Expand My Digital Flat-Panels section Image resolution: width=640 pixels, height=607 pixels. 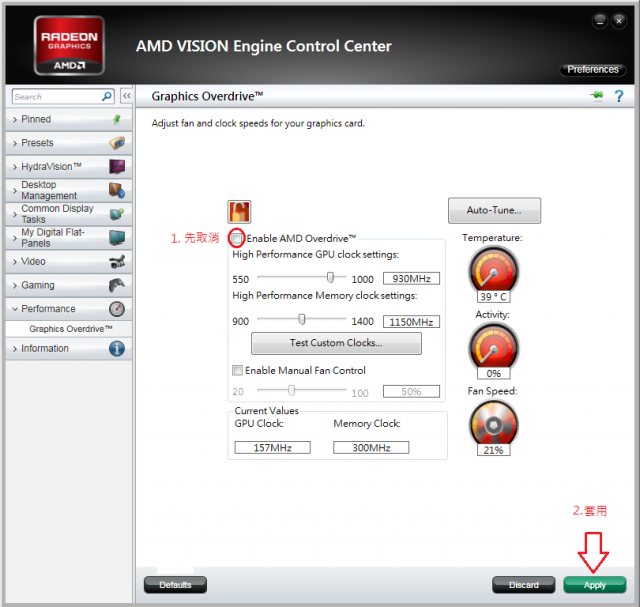(x=69, y=238)
